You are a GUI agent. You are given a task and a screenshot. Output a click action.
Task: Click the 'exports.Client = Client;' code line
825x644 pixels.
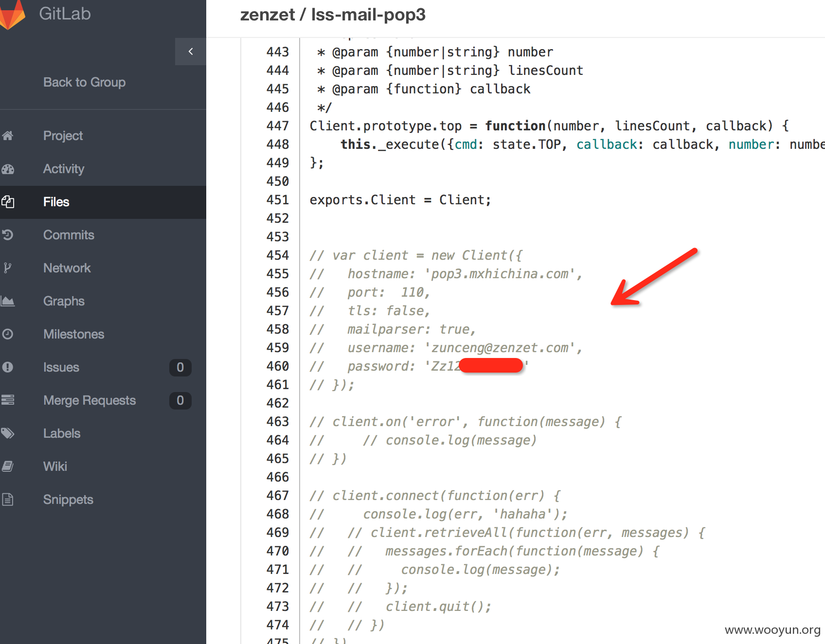400,200
